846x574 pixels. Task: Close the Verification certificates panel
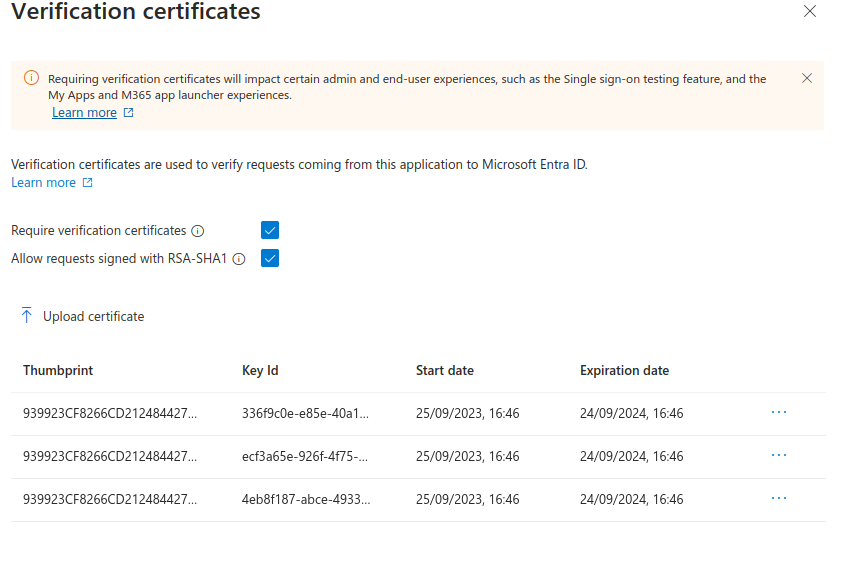click(809, 11)
